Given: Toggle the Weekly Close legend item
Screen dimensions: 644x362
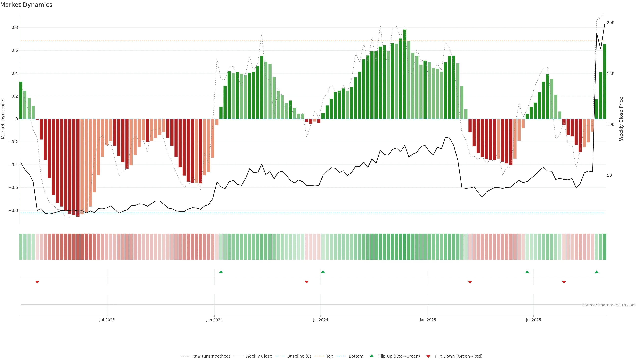Looking at the screenshot, I should pos(258,356).
